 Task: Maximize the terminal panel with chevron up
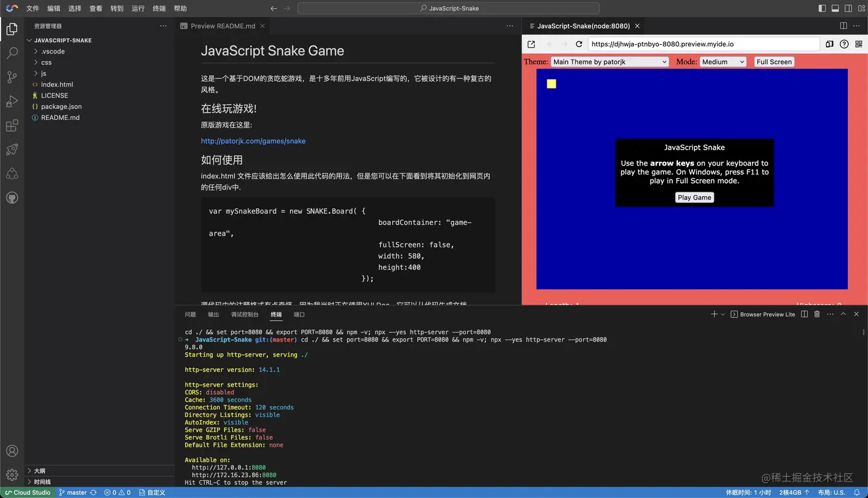pos(843,314)
